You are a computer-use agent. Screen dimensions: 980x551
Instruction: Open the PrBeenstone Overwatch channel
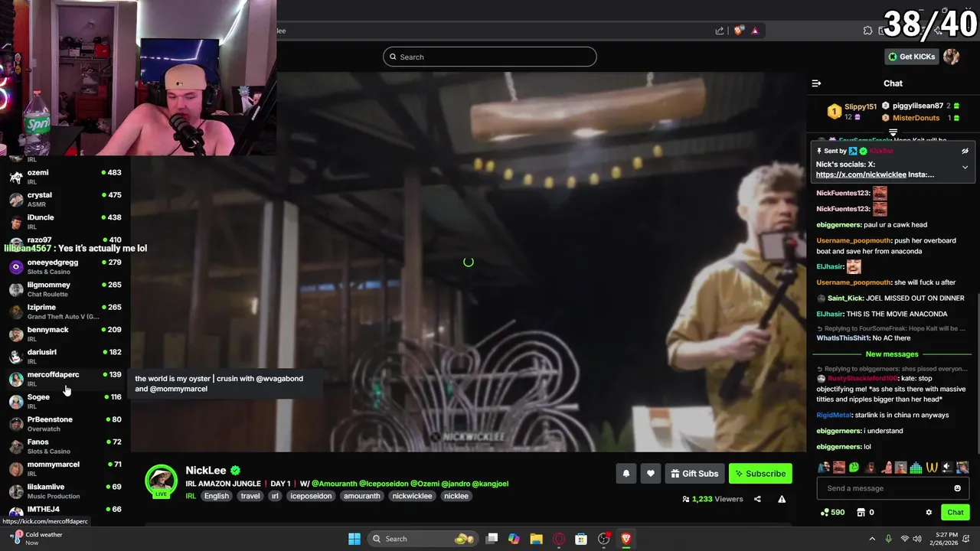click(x=65, y=424)
